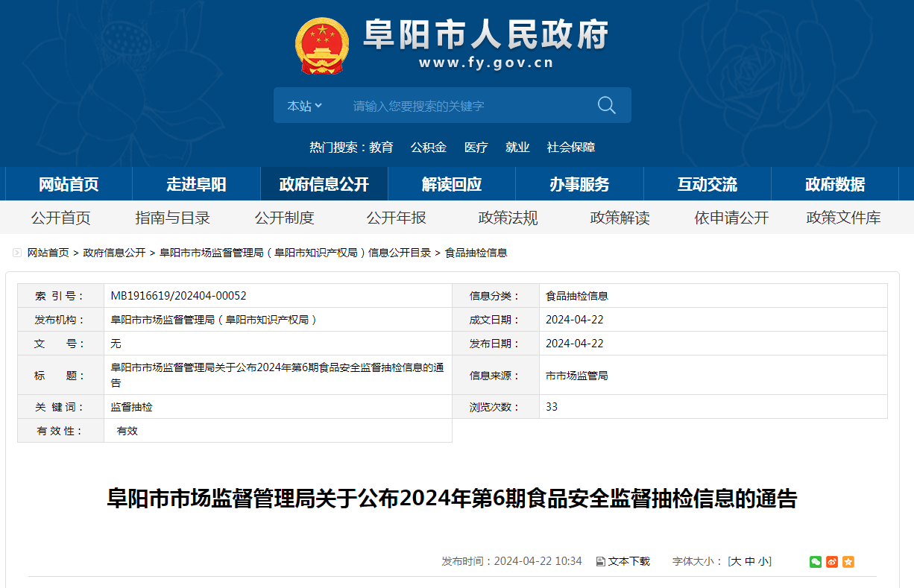914x588 pixels.
Task: Open the 网站首页 main nav tab
Action: pos(69,184)
